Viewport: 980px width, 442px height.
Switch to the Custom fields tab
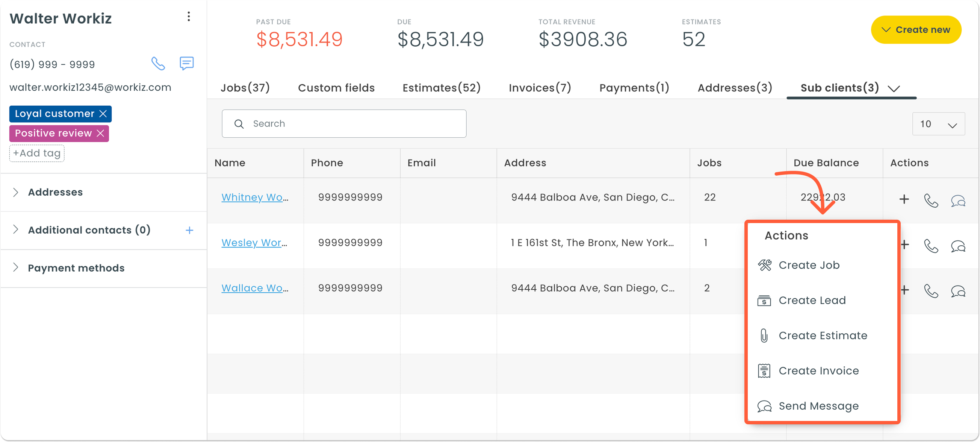[336, 88]
